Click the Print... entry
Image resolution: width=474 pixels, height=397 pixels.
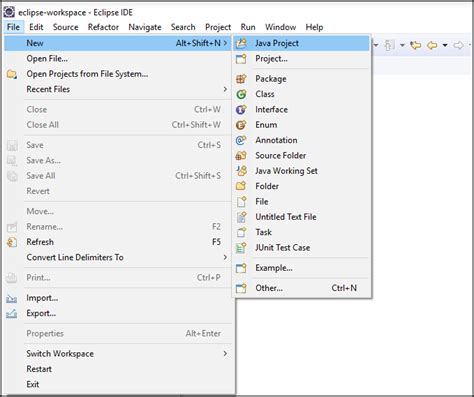pos(118,277)
